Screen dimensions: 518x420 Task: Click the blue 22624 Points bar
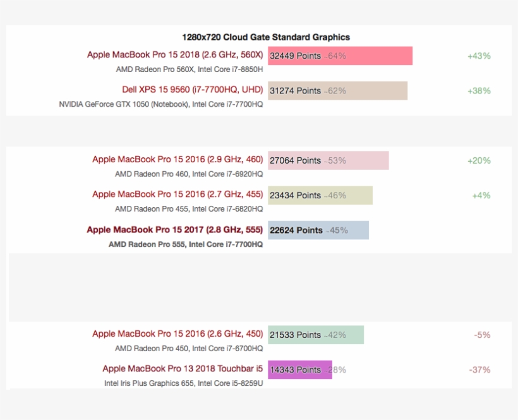[x=318, y=230]
